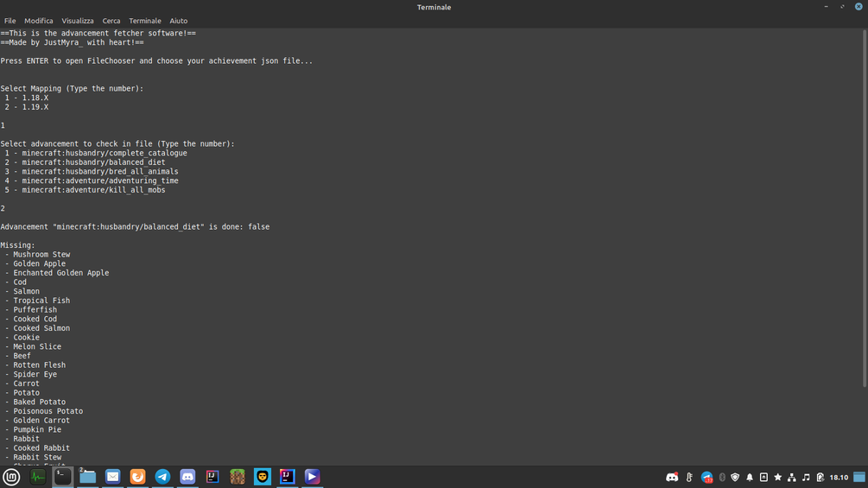Launch the first IntelliJ IDEA icon
This screenshot has width=868, height=488.
click(x=212, y=477)
